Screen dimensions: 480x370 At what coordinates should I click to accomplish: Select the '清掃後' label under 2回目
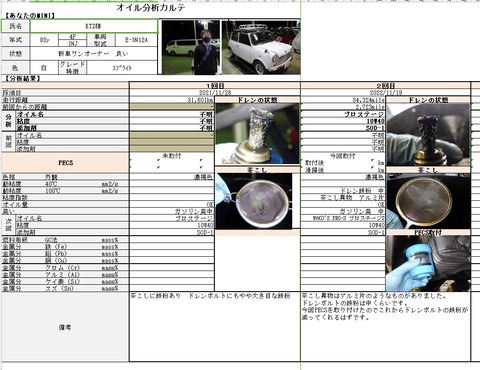tap(315, 170)
